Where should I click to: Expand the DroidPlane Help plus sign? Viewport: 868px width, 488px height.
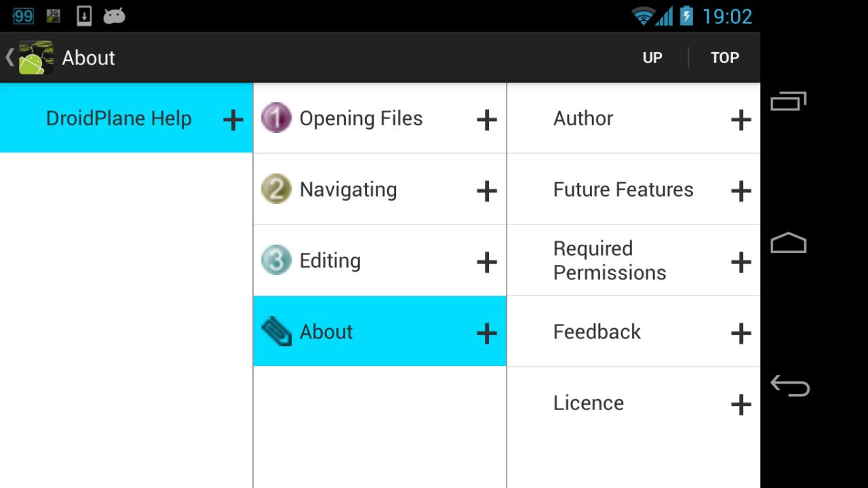click(233, 120)
